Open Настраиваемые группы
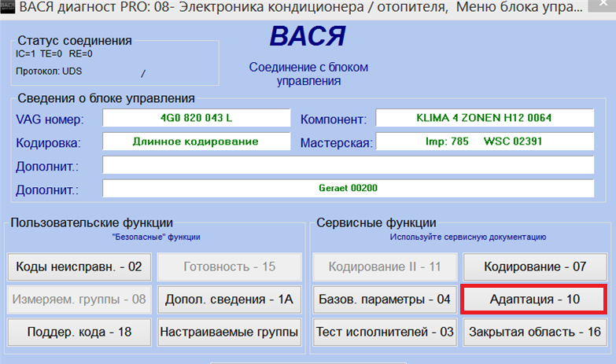The height and width of the screenshot is (364, 616). tap(230, 333)
